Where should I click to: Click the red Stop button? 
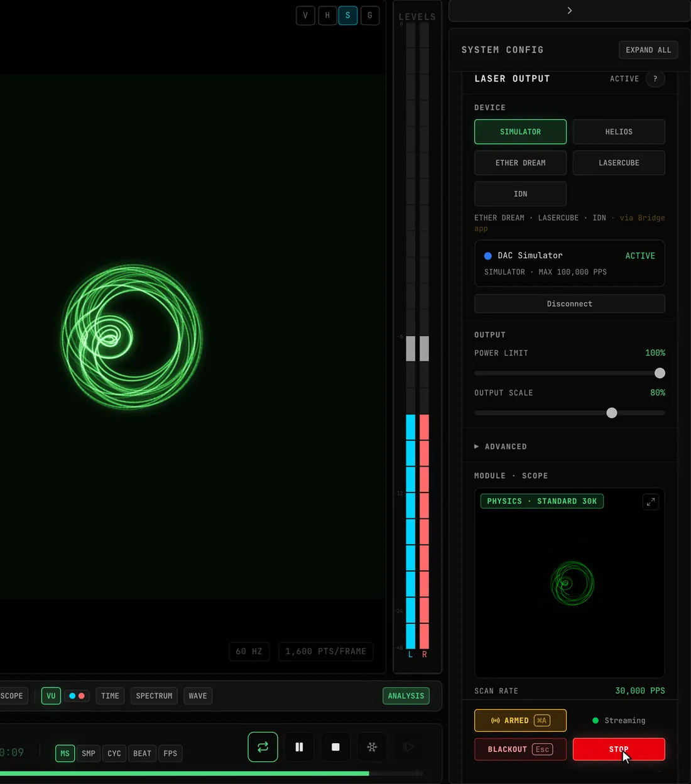pos(619,749)
